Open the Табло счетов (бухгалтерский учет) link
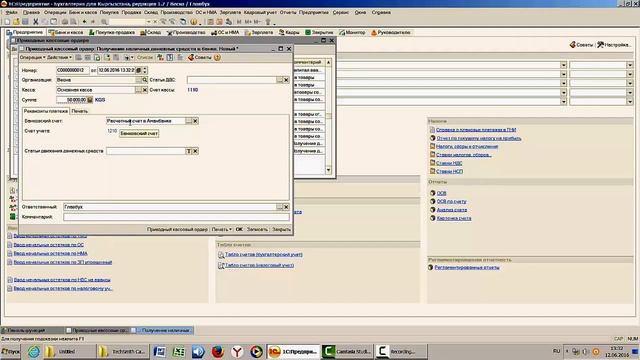The height and width of the screenshot is (360, 640). [x=264, y=255]
